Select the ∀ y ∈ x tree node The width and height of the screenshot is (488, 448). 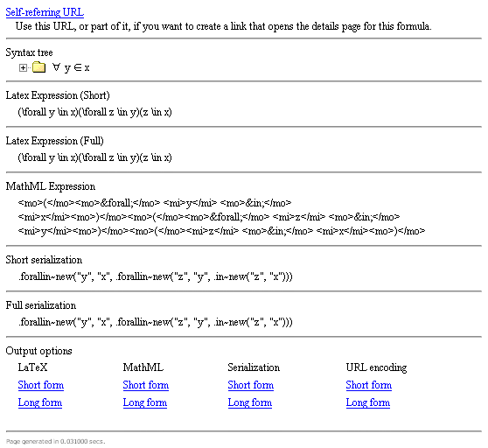(71, 67)
